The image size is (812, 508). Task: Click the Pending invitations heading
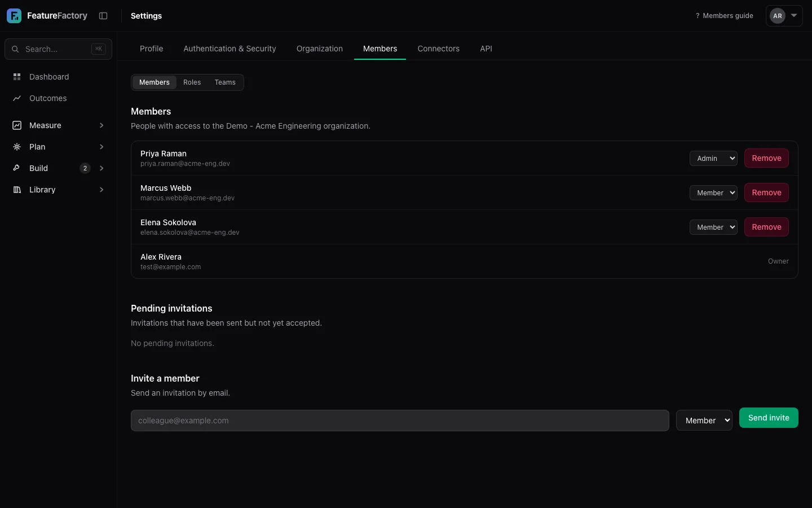171,308
